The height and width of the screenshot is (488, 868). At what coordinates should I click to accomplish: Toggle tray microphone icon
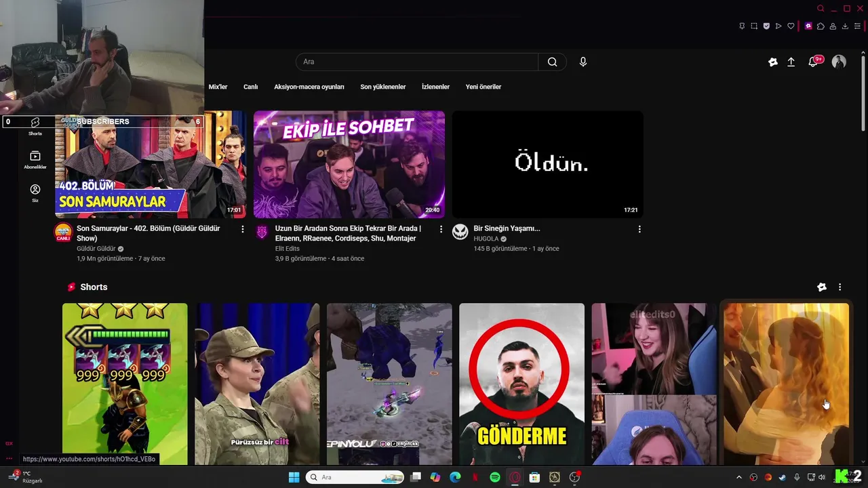(797, 477)
